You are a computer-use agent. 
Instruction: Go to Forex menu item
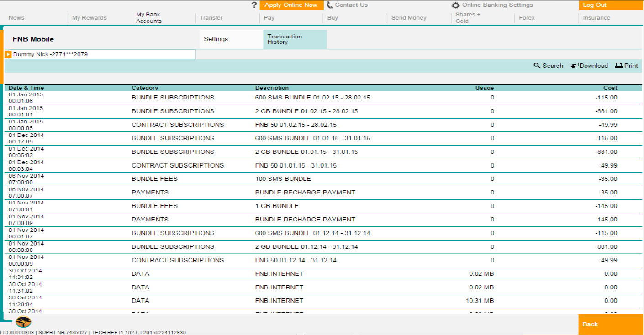click(x=527, y=18)
